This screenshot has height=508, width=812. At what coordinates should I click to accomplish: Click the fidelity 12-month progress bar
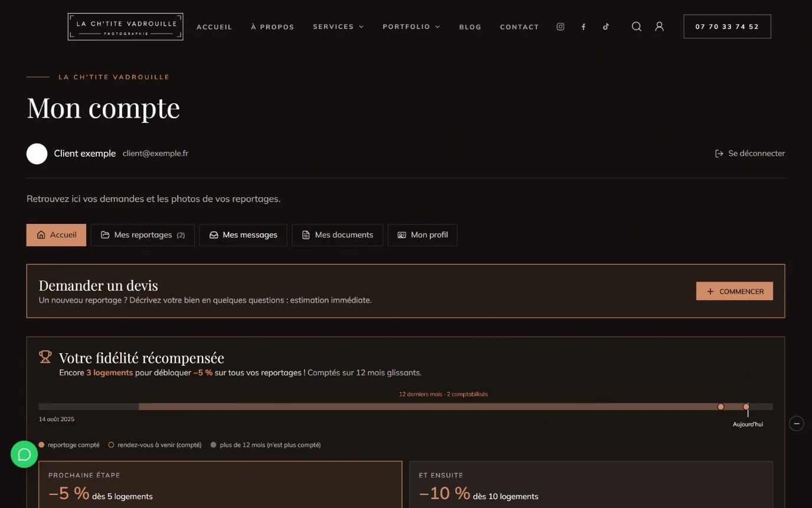click(x=405, y=406)
